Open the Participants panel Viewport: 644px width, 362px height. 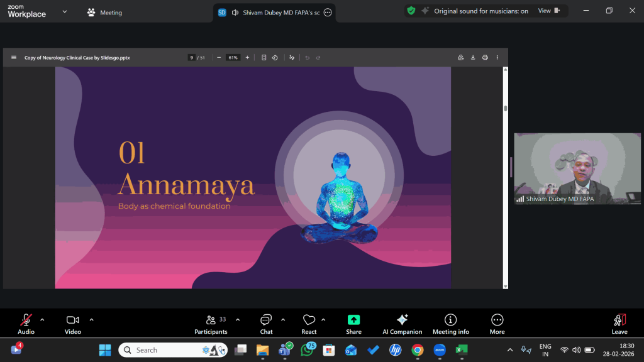211,324
